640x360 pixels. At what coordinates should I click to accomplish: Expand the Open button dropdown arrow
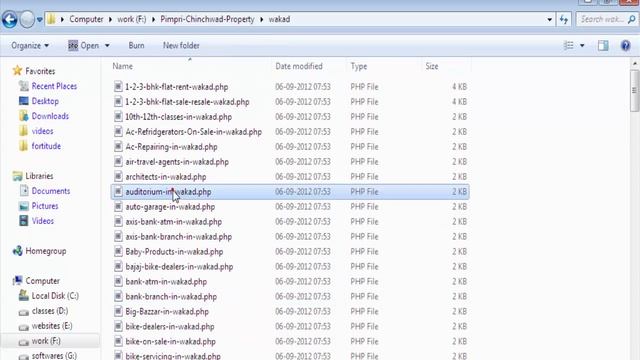pos(107,45)
